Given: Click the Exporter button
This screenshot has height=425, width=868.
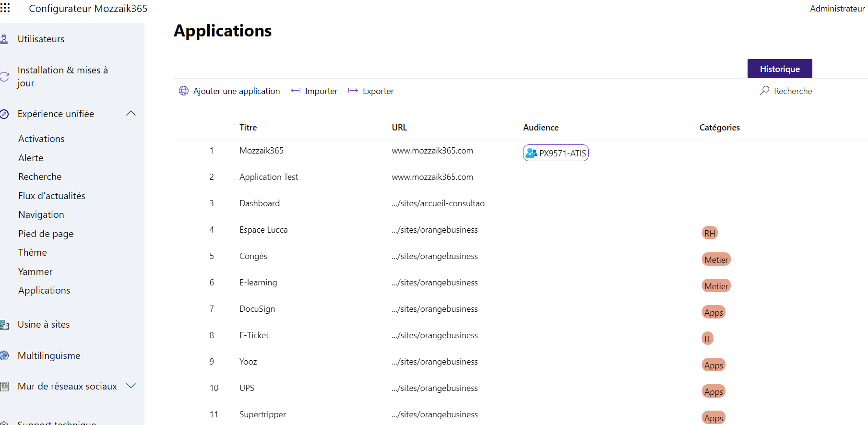Looking at the screenshot, I should coord(371,91).
